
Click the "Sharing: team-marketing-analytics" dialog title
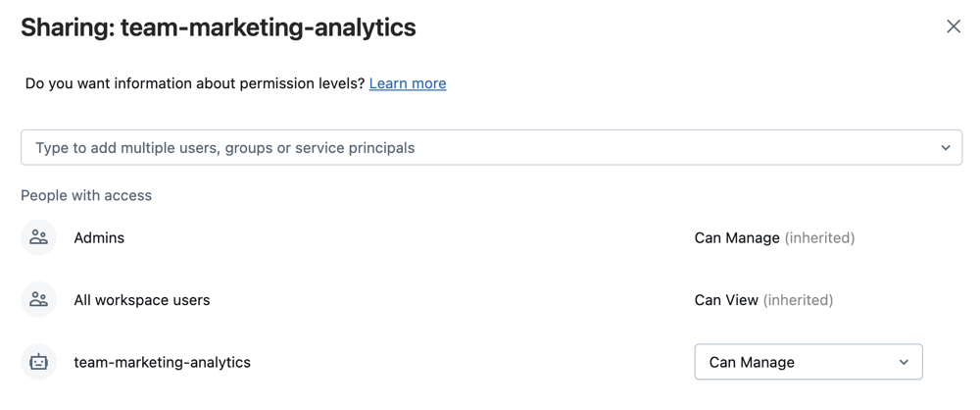click(x=219, y=27)
